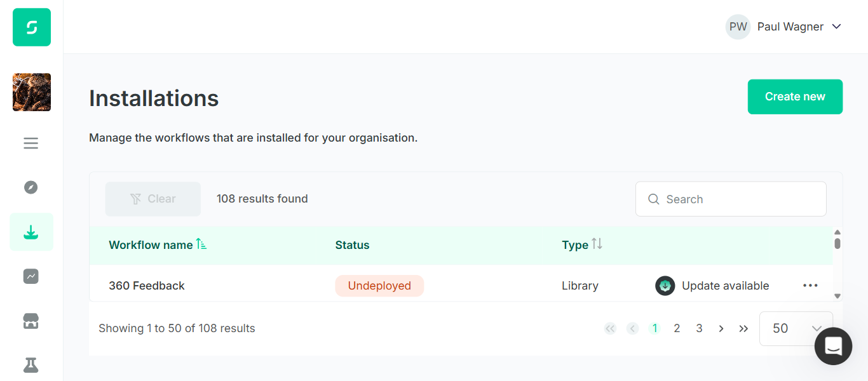Click the Showing 1 to 50 text
The width and height of the screenshot is (868, 381).
(177, 328)
